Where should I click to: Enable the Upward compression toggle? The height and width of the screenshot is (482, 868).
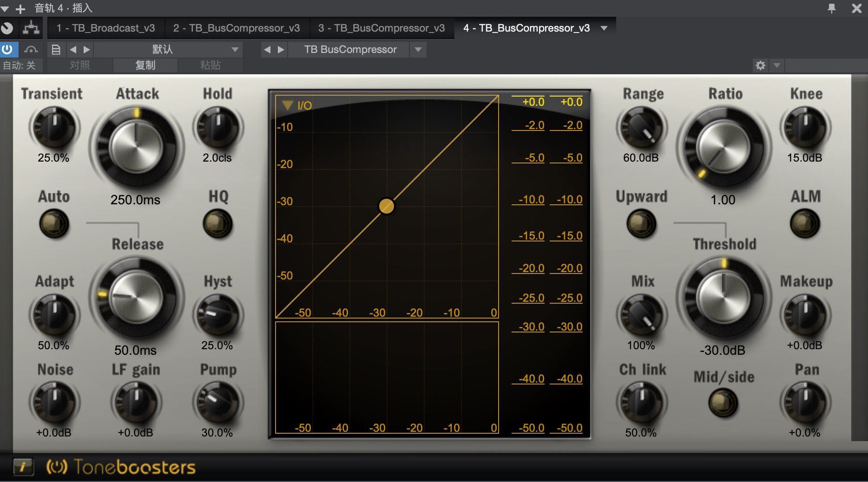point(641,224)
